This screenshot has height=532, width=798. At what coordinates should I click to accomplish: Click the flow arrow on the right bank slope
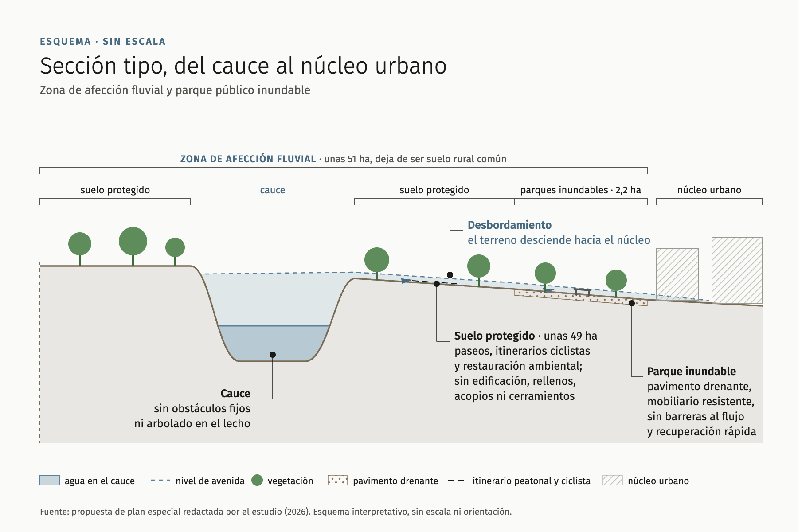(406, 281)
